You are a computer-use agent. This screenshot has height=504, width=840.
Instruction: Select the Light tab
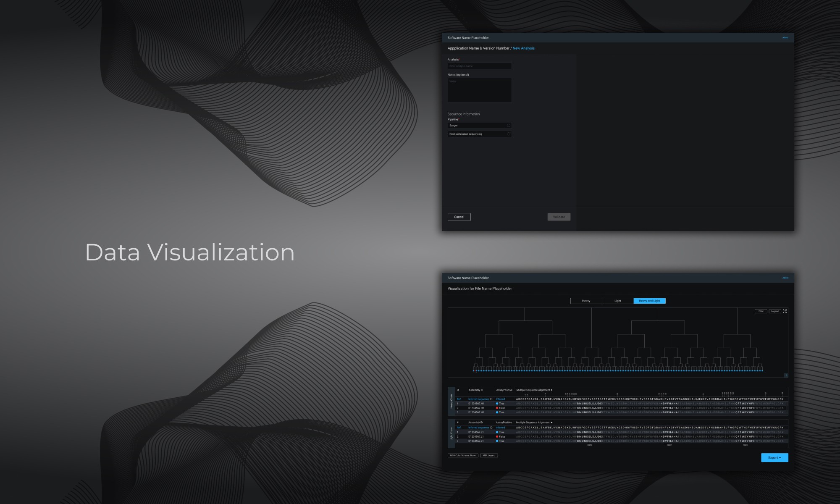(617, 301)
